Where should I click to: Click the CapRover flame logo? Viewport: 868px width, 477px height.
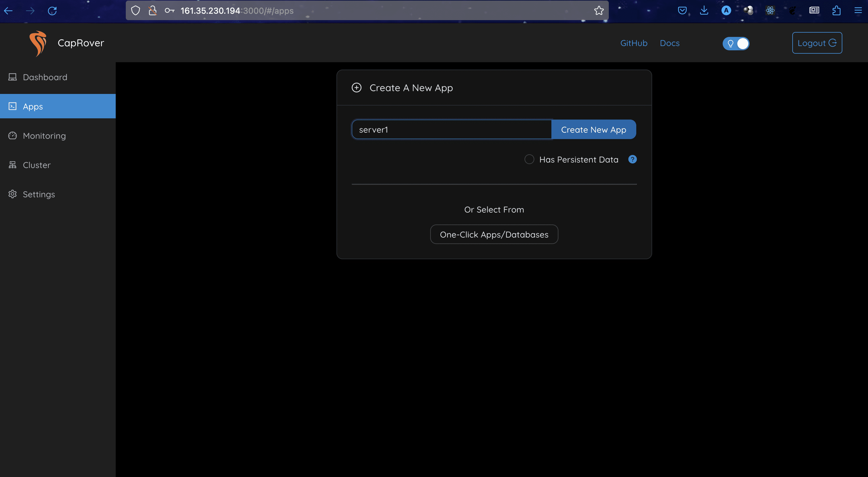(38, 43)
